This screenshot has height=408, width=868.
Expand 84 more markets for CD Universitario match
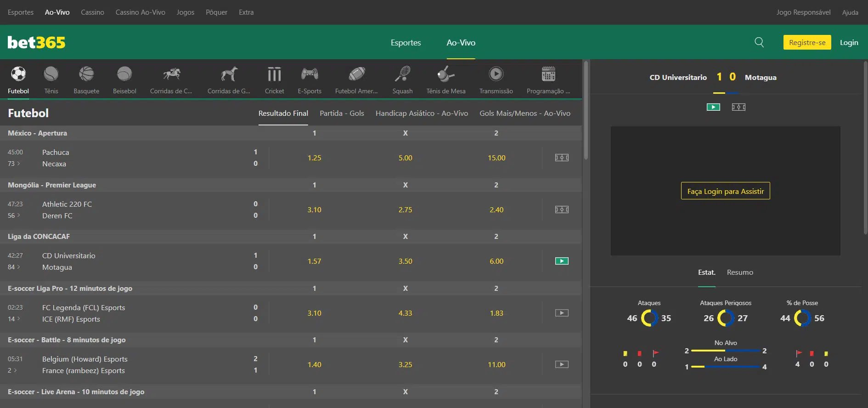[x=14, y=267]
